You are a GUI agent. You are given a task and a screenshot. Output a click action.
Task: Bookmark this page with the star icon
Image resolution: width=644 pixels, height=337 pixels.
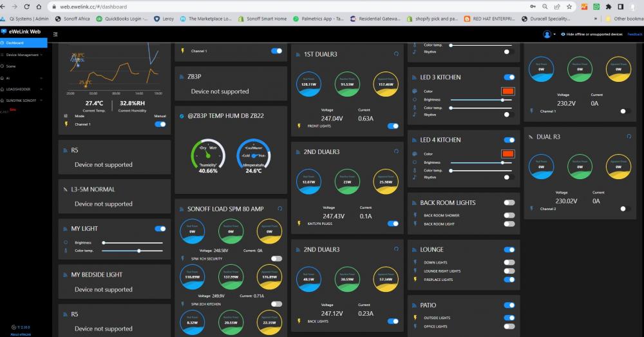coord(569,6)
